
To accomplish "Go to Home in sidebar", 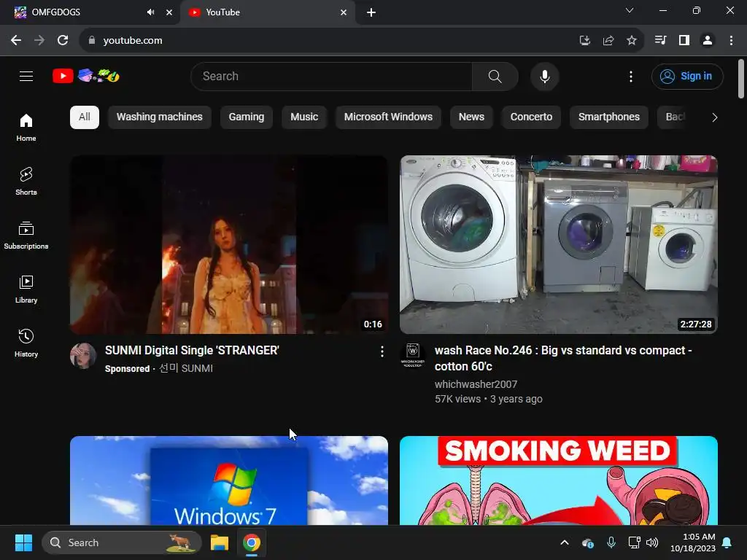I will [26, 128].
